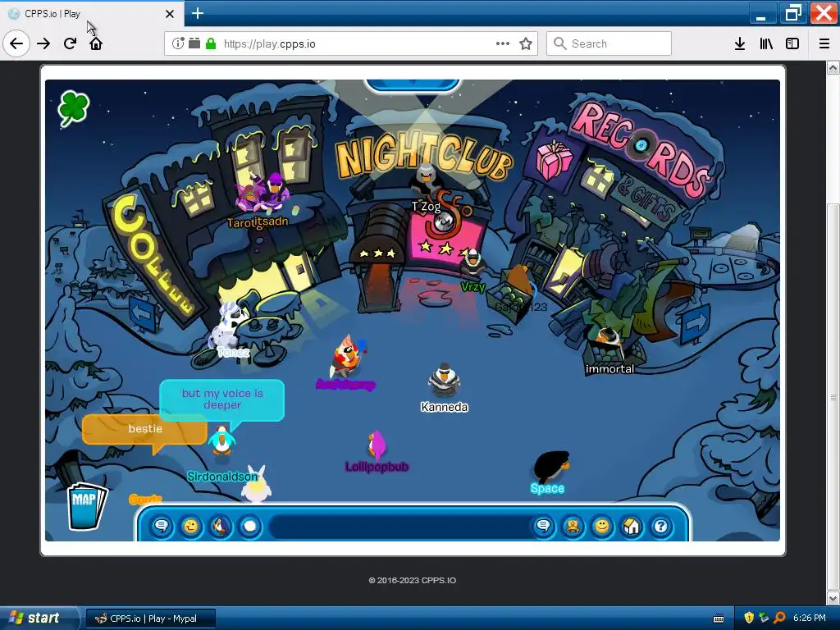Go forward with the browser forward arrow
840x630 pixels.
click(43, 43)
